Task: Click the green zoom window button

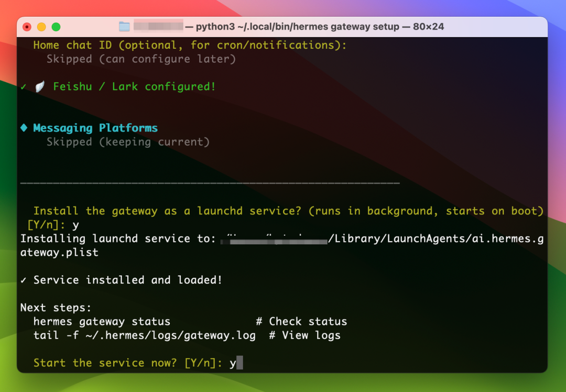Action: click(x=56, y=27)
